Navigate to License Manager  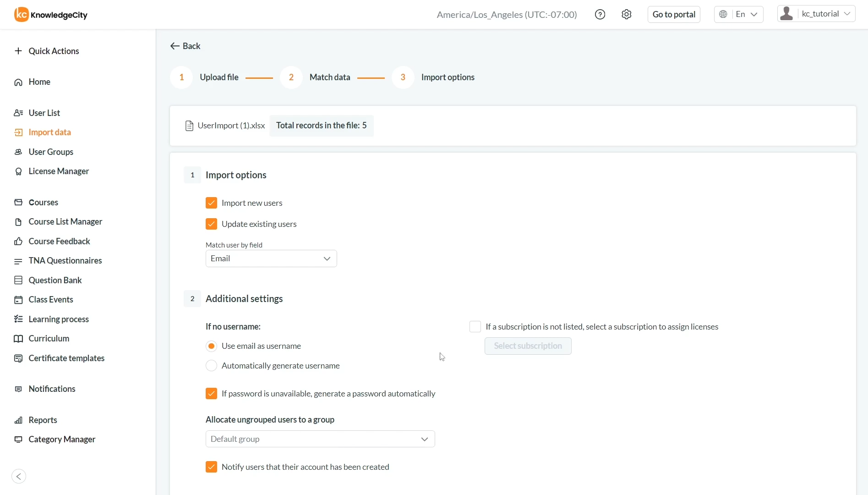59,171
